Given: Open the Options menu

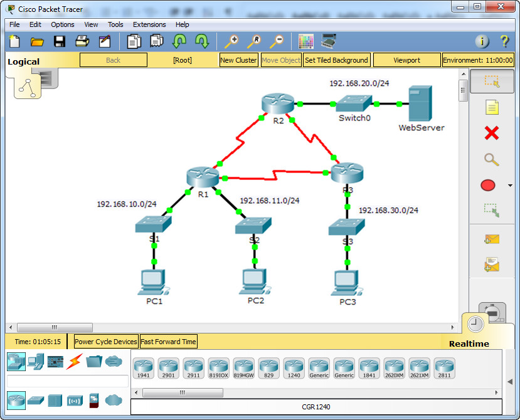Looking at the screenshot, I should [x=62, y=24].
